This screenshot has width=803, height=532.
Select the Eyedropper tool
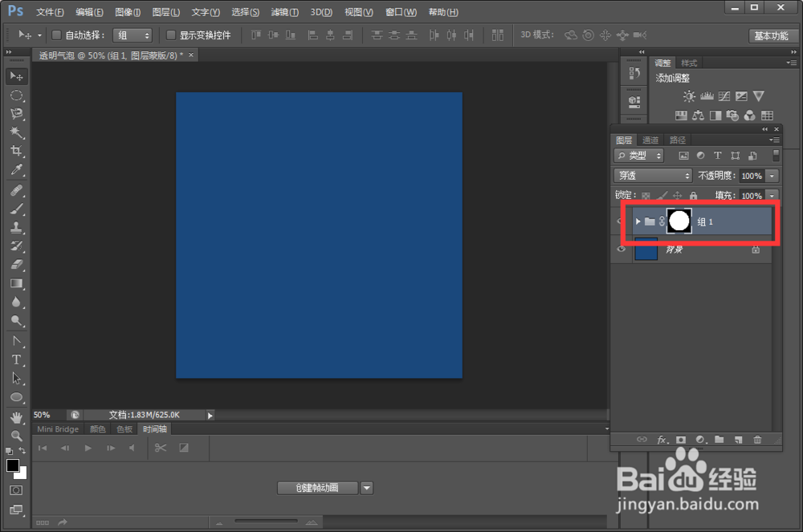point(16,170)
